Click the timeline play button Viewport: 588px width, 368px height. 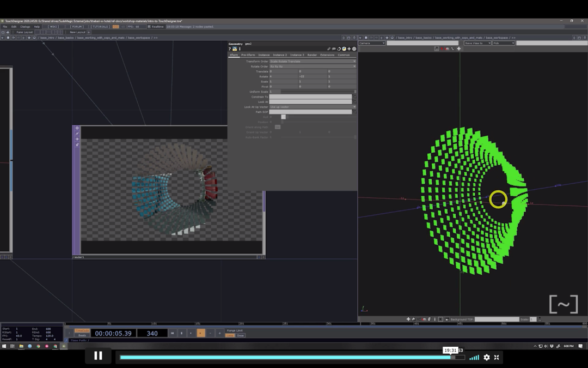point(201,333)
